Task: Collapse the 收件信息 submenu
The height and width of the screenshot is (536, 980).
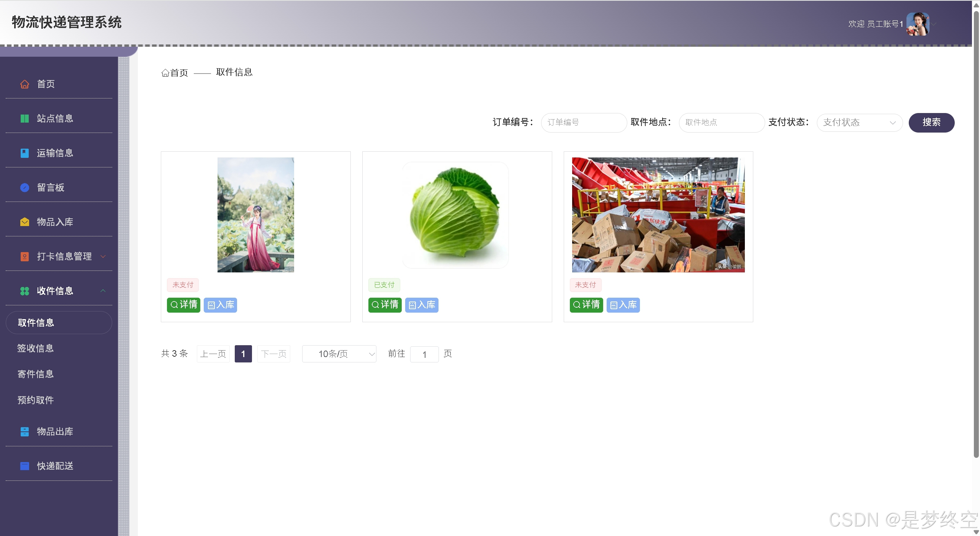Action: 103,291
